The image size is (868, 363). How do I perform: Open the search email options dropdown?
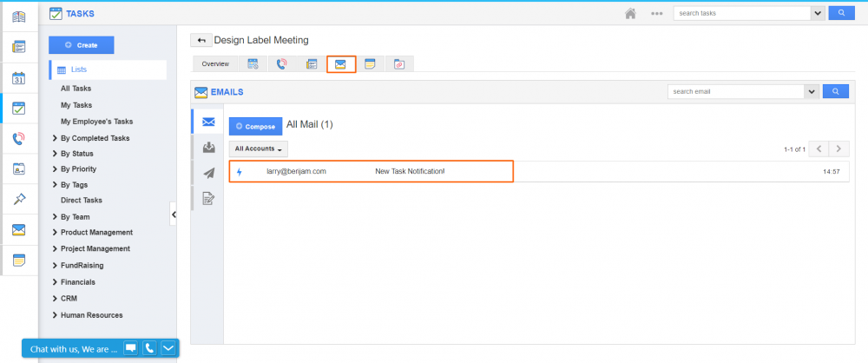(812, 91)
